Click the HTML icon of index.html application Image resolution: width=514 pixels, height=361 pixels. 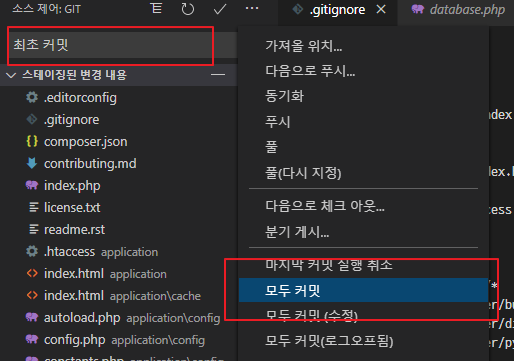coord(32,273)
